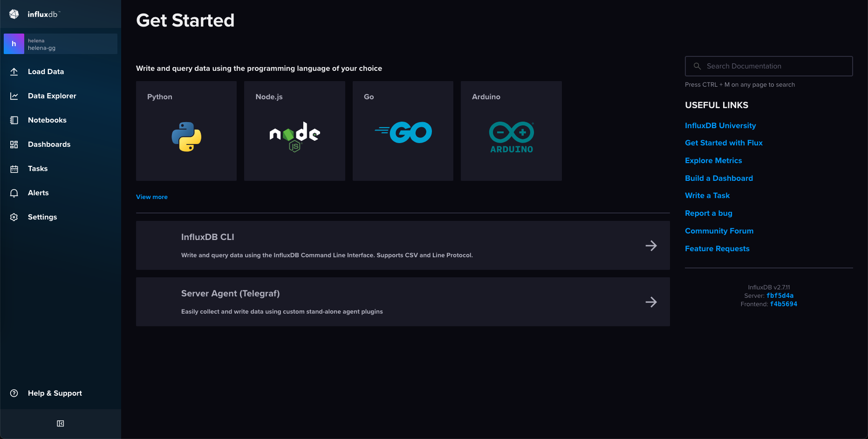The width and height of the screenshot is (868, 439).
Task: Open InfluxDB University link
Action: click(720, 126)
